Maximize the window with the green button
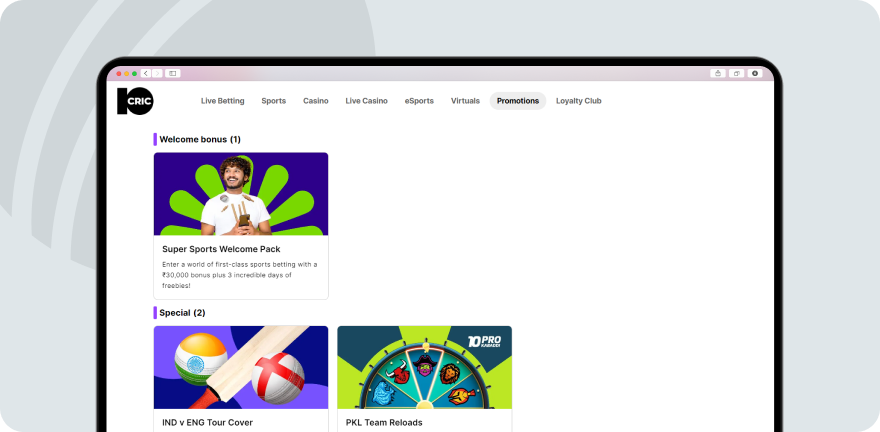880x432 pixels. point(135,73)
